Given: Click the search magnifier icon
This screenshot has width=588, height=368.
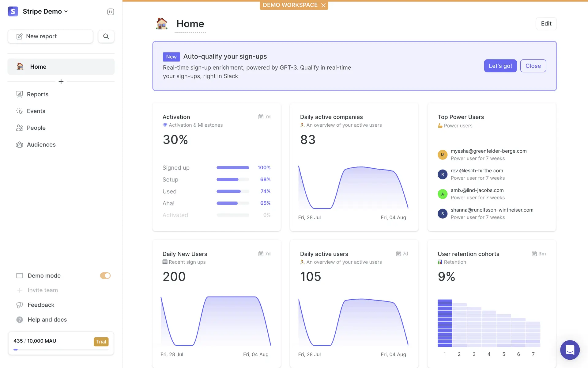Looking at the screenshot, I should [106, 36].
